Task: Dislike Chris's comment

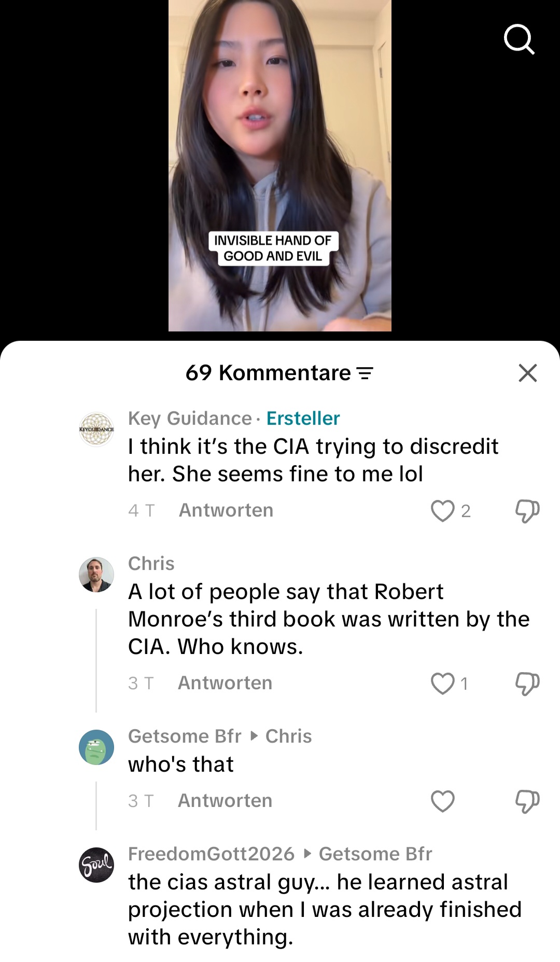Action: (527, 684)
